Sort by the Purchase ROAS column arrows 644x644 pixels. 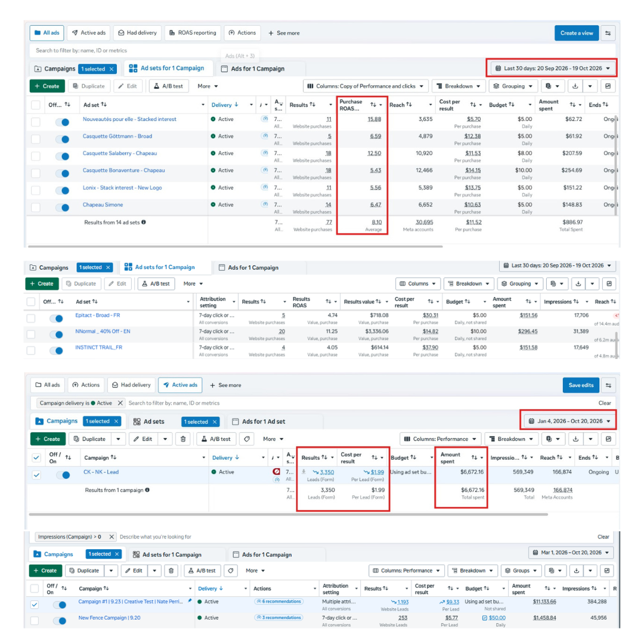tap(373, 105)
